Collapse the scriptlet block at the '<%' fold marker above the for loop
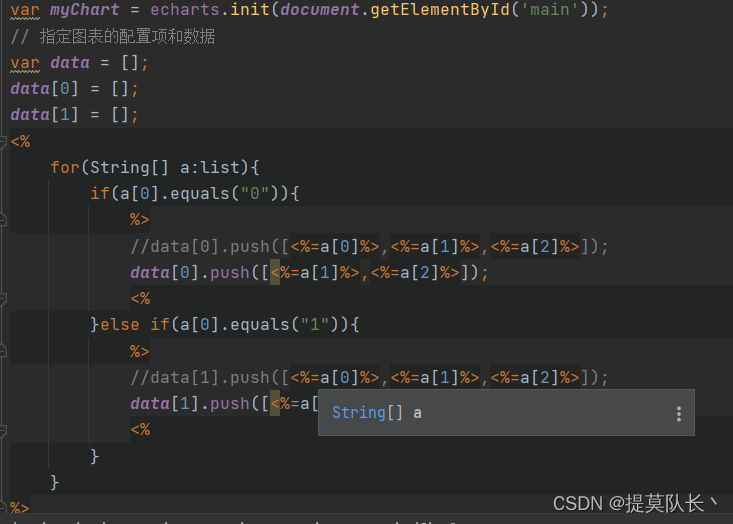 3,142
